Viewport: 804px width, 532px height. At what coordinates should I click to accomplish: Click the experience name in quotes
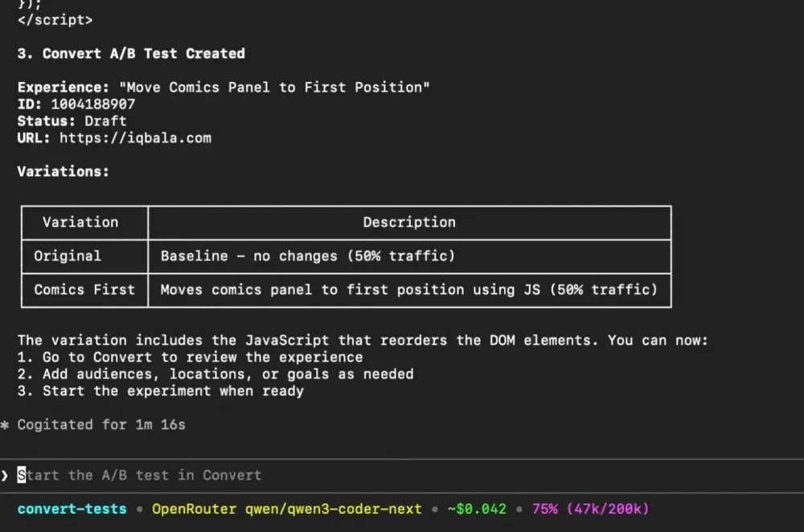pyautogui.click(x=274, y=87)
